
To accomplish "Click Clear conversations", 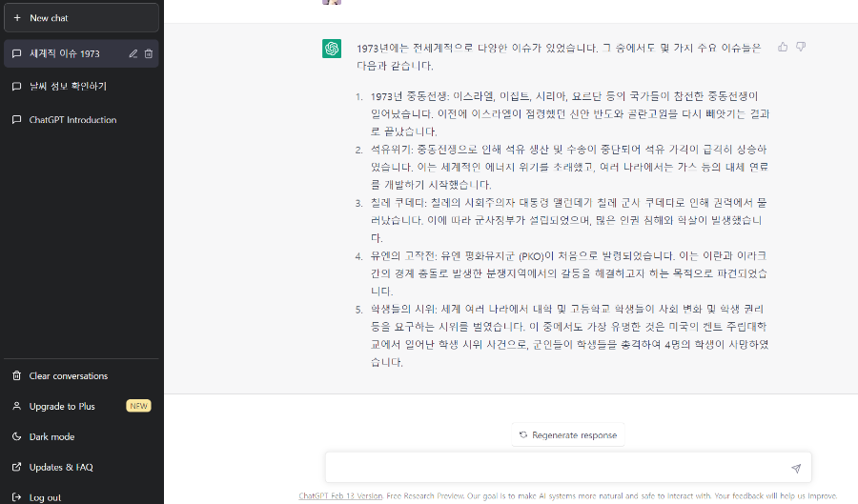I will pyautogui.click(x=81, y=376).
